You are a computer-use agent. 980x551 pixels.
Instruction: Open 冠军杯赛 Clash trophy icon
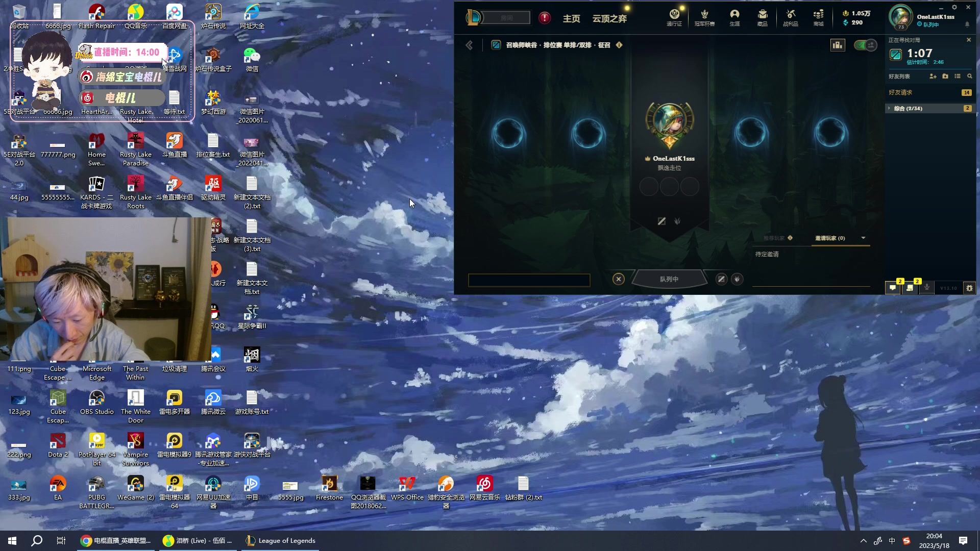(x=704, y=17)
